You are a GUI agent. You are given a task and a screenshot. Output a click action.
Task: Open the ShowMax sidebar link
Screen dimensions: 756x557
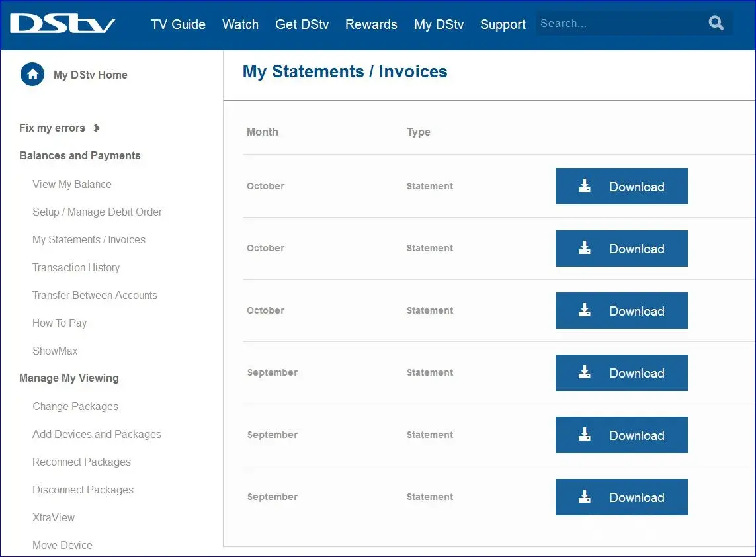(x=55, y=351)
